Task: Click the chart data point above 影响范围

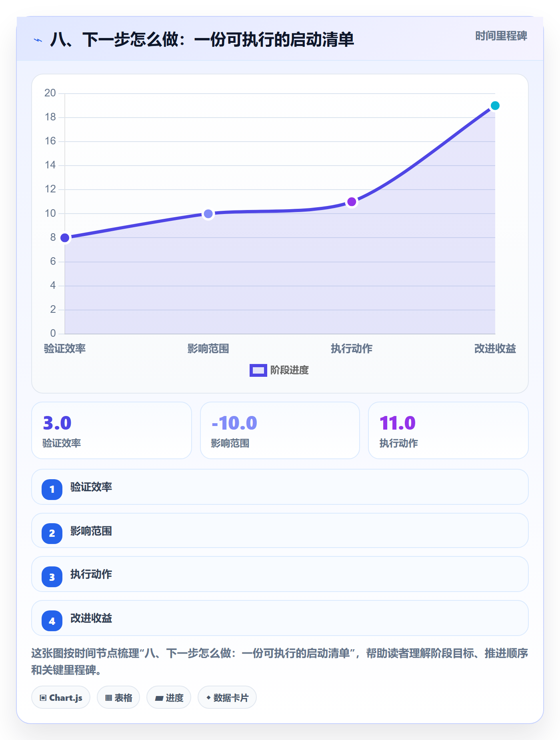Action: click(208, 214)
